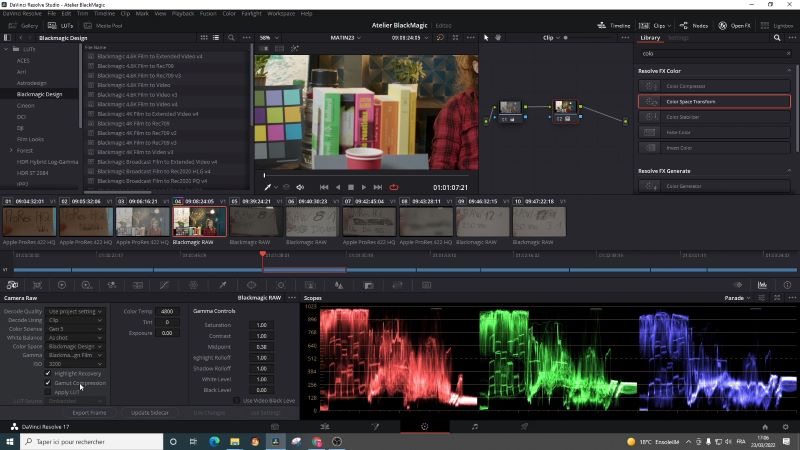This screenshot has height=450, width=800.
Task: Open the Color menu
Action: (x=229, y=14)
